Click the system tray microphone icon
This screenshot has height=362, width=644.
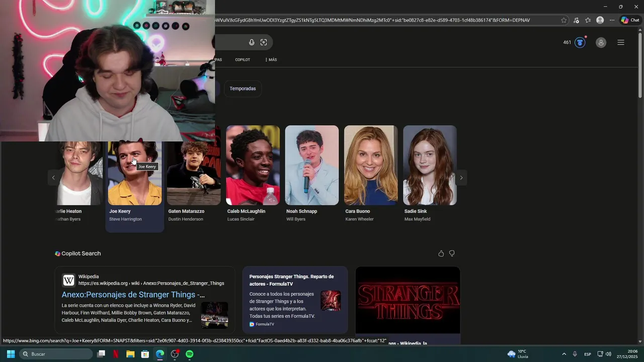click(x=575, y=354)
